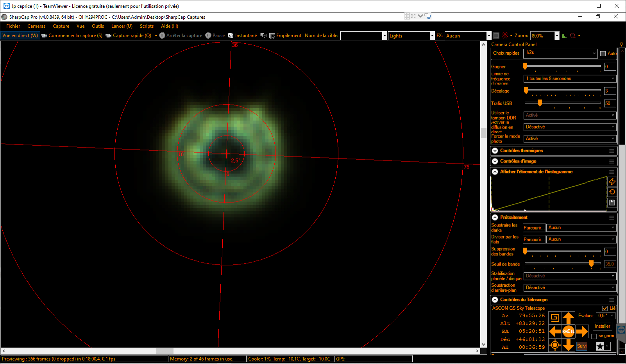Open the Soustraction d'arrière-plan dropdown
The image size is (626, 364).
click(x=570, y=287)
